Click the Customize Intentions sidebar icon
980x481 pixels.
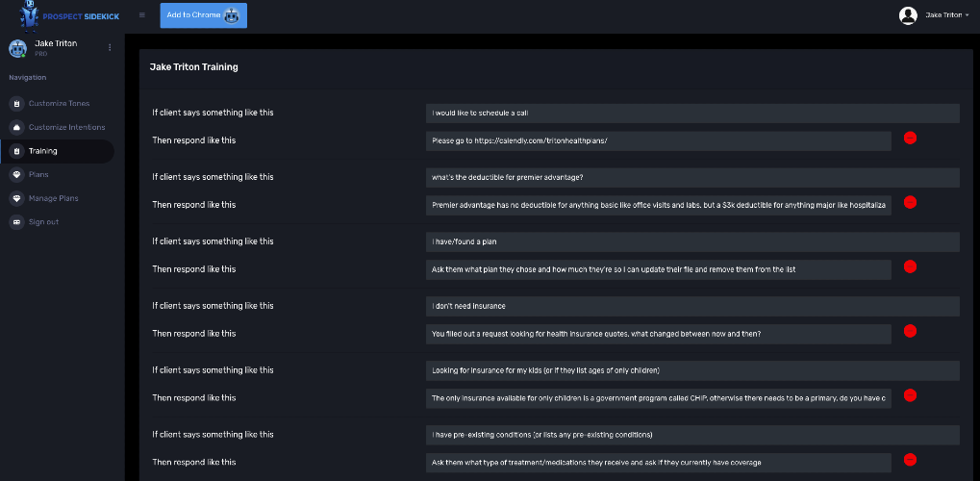tap(15, 127)
